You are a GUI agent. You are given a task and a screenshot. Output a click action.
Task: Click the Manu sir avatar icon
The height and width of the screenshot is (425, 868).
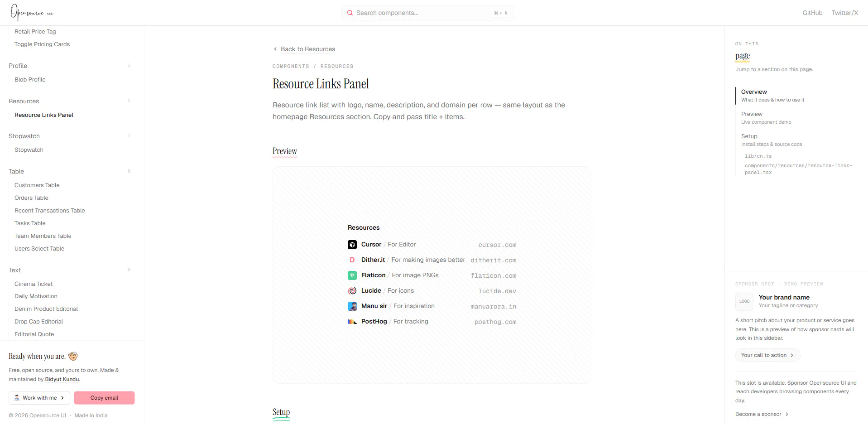pyautogui.click(x=352, y=306)
